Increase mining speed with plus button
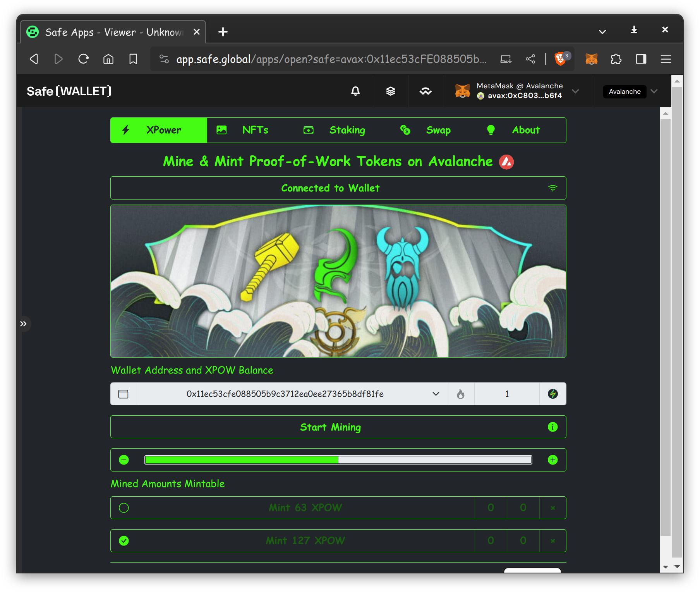 [552, 460]
